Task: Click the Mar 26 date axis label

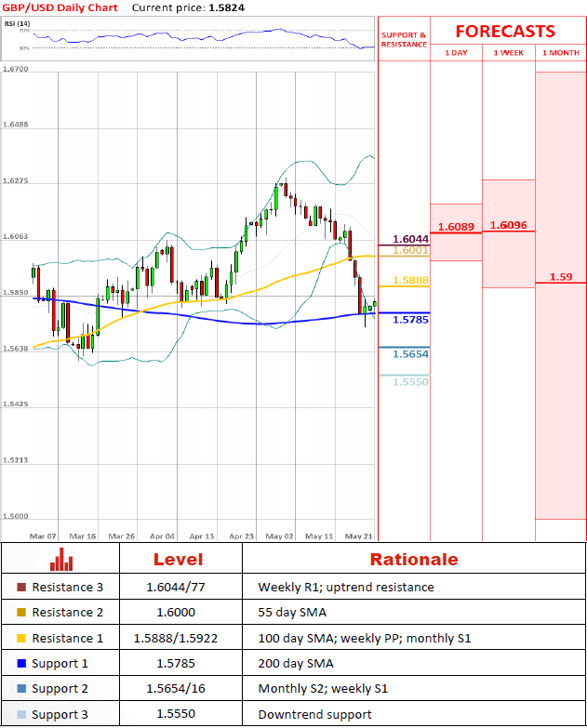Action: (x=122, y=536)
